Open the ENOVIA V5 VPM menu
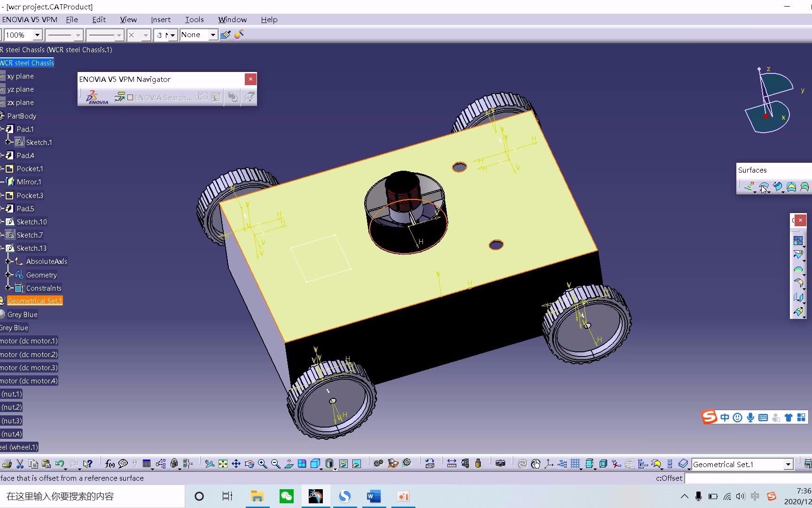The height and width of the screenshot is (508, 812). tap(30, 19)
